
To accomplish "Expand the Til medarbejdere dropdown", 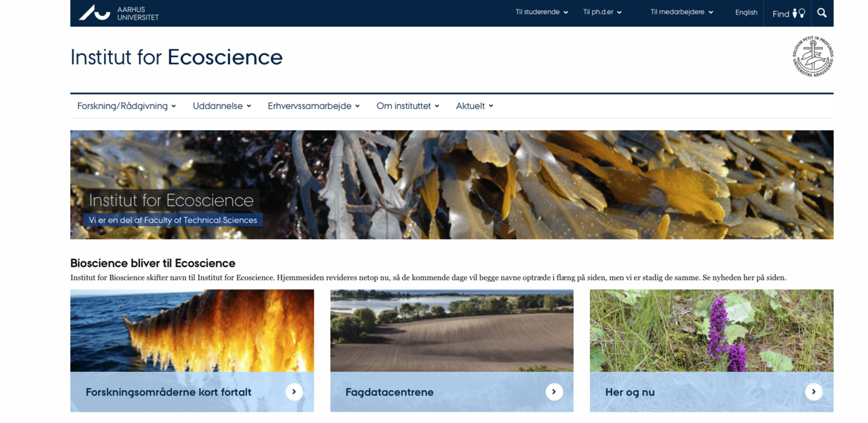I will [680, 11].
